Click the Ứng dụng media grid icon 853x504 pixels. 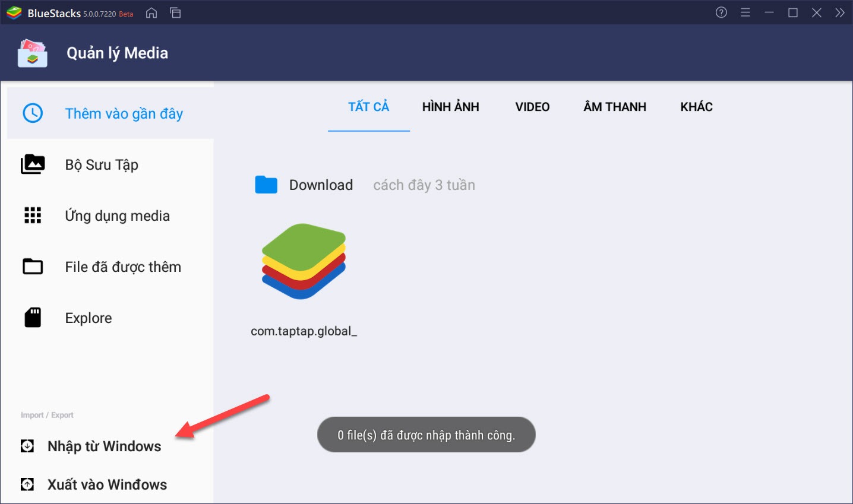(x=33, y=215)
